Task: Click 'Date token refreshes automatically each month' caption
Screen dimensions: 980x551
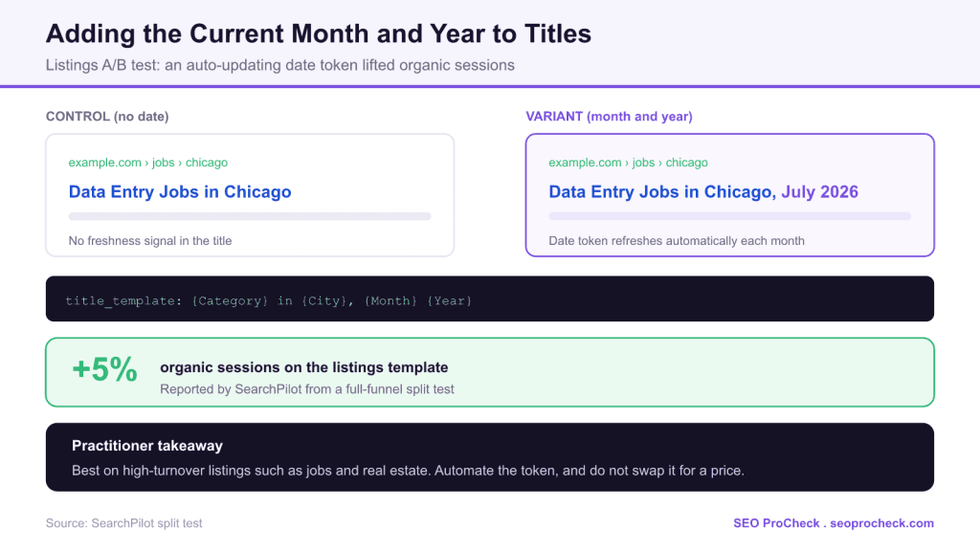Action: coord(677,241)
